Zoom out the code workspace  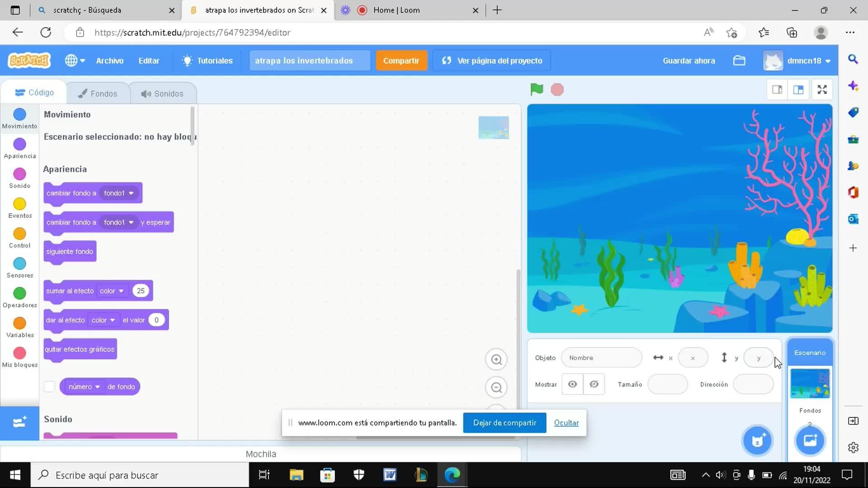tap(496, 388)
